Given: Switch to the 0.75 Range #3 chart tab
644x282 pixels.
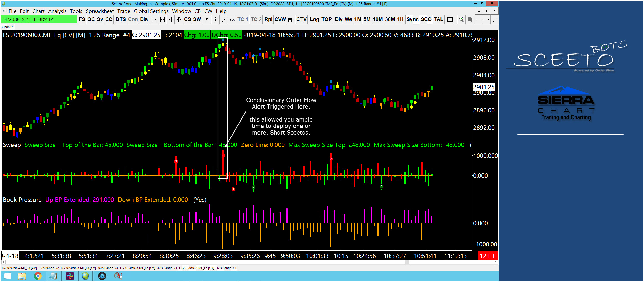Looking at the screenshot, I should coord(89,268).
